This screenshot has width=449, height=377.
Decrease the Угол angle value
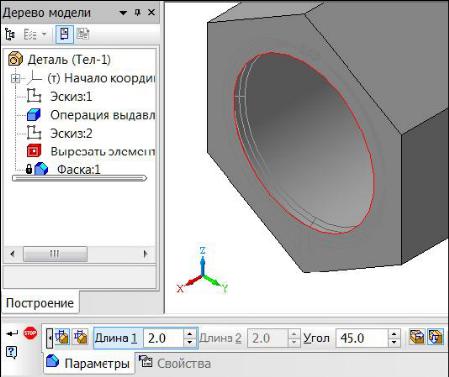pos(394,343)
